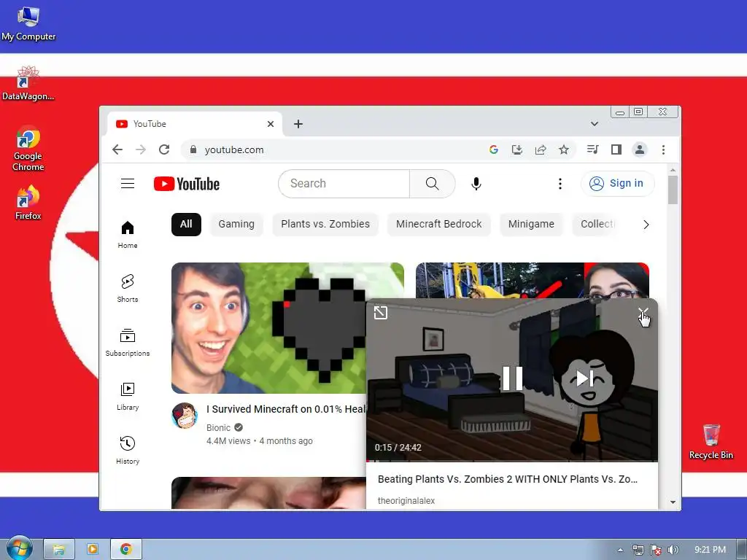Click the scrollbar down arrow
747x560 pixels.
pos(673,502)
